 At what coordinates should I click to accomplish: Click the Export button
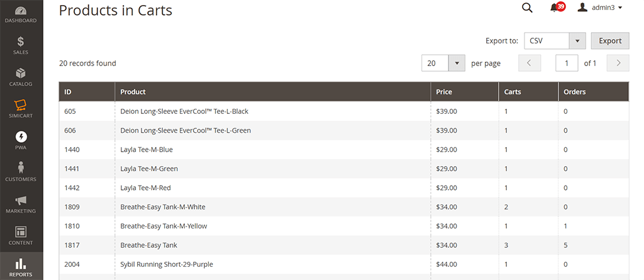[610, 41]
